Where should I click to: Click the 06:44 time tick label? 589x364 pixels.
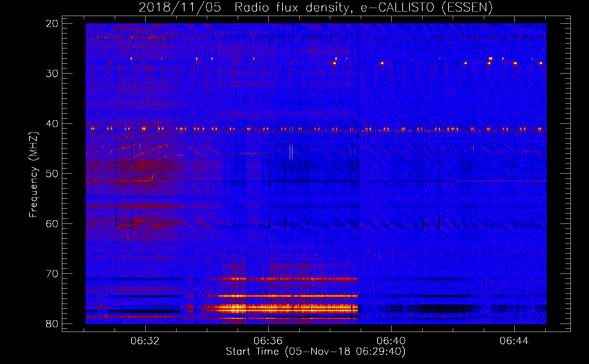point(514,341)
